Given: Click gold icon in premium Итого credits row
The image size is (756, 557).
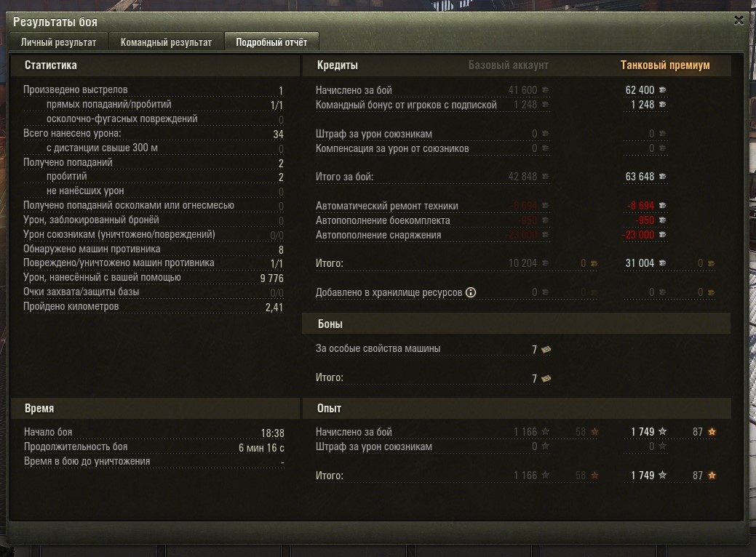Looking at the screenshot, I should [711, 263].
